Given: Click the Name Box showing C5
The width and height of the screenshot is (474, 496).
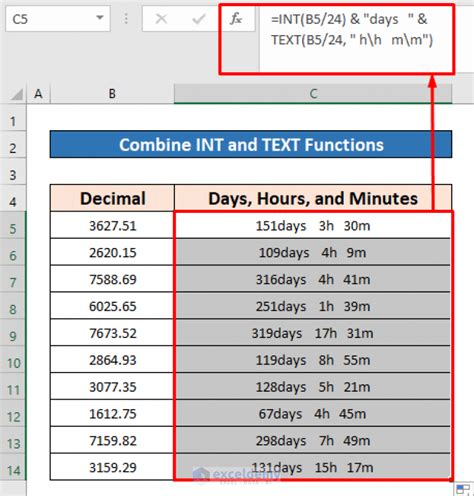Looking at the screenshot, I should pos(58,19).
